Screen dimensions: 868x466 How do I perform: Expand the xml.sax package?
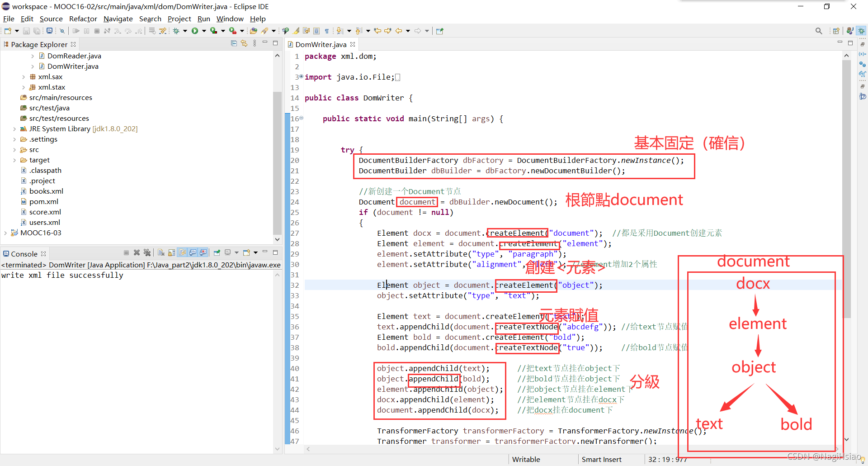(24, 77)
